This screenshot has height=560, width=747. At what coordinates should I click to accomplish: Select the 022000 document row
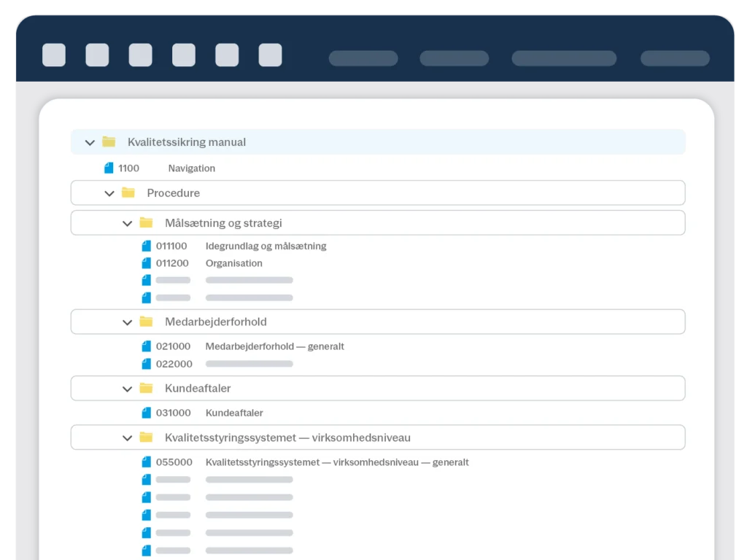174,364
